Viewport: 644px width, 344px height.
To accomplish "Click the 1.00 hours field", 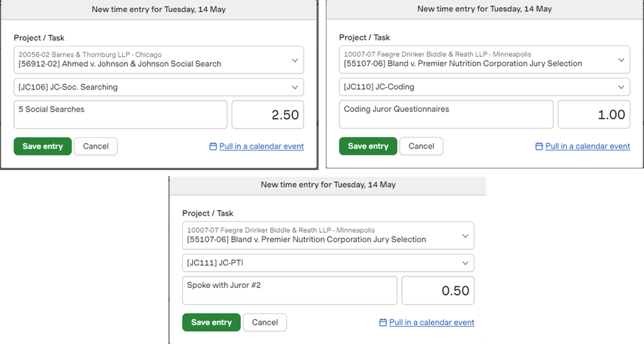I will pos(593,115).
